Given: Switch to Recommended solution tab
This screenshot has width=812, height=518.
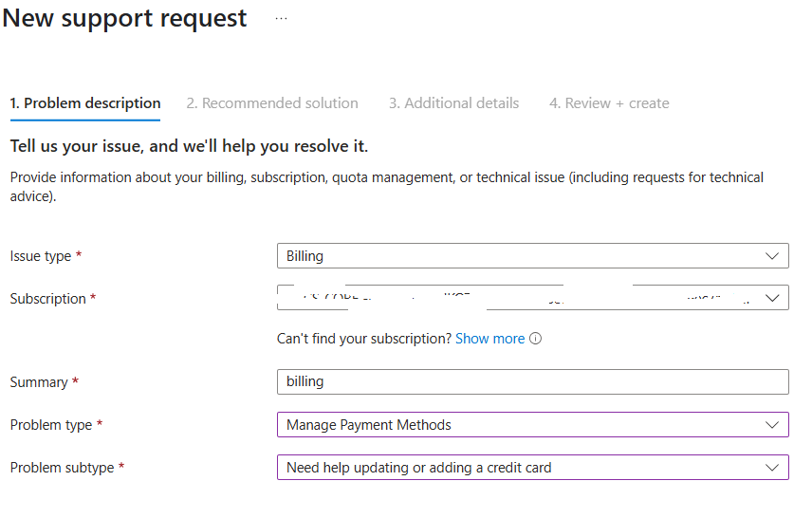Looking at the screenshot, I should (x=272, y=103).
